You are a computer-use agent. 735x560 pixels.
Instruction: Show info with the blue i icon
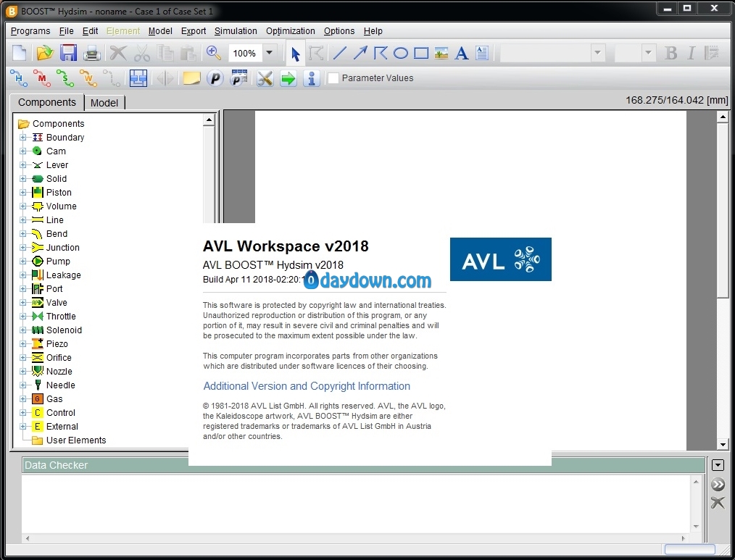(x=311, y=78)
